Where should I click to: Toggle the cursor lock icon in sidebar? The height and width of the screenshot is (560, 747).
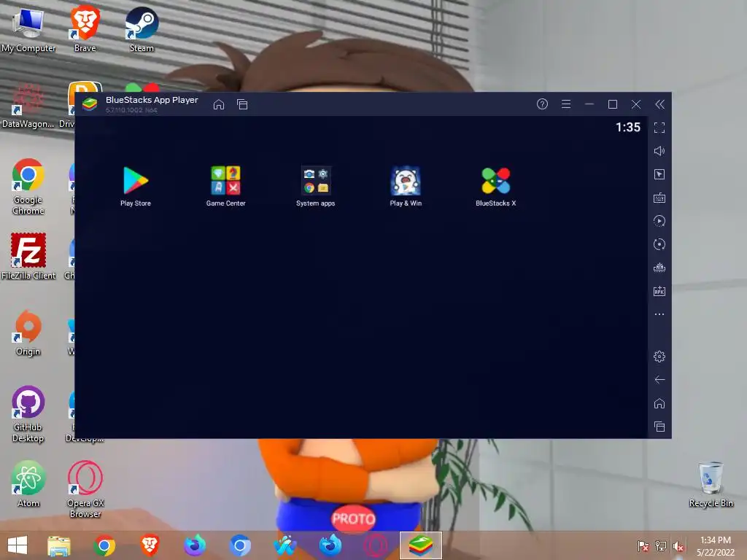659,174
